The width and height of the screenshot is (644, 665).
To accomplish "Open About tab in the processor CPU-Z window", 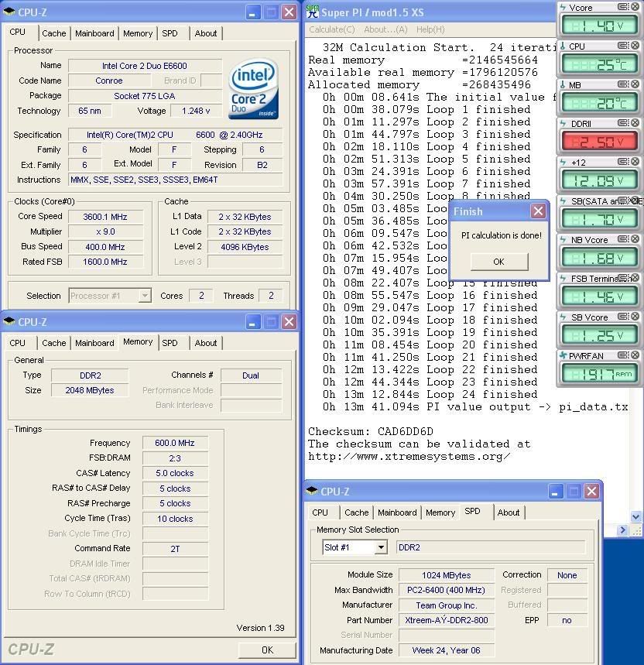I will pos(206,33).
